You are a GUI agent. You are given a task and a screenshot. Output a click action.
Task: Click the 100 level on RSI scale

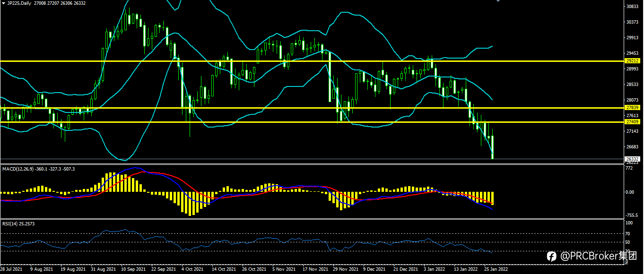pos(629,222)
